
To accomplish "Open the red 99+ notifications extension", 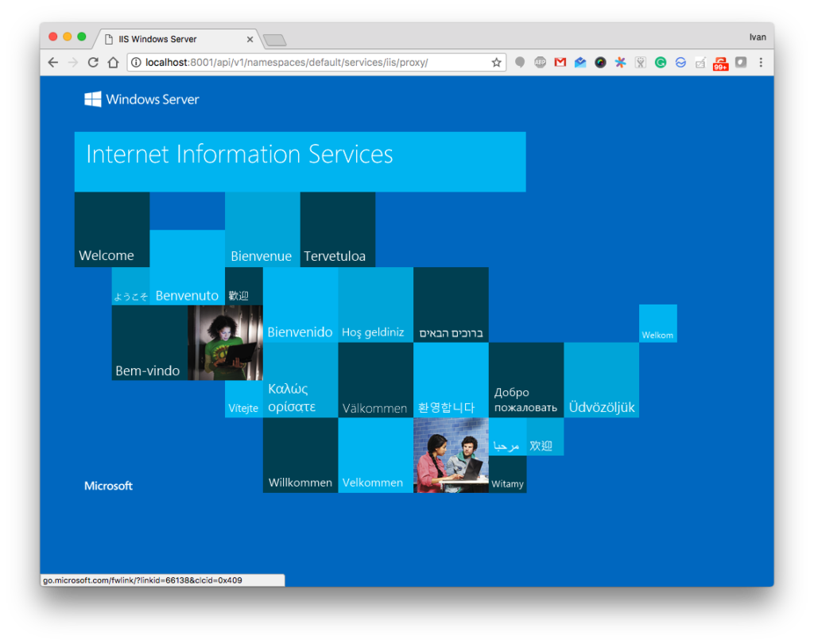I will click(720, 63).
